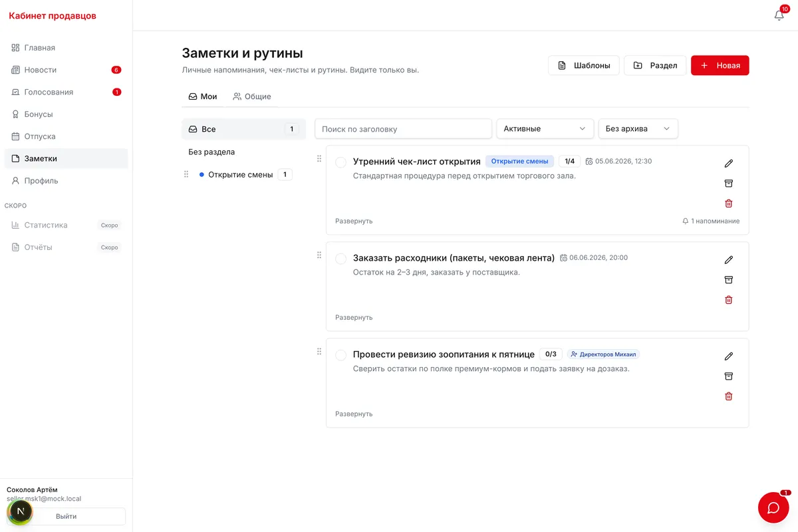
Task: Open the chat support bubble
Action: click(x=773, y=507)
